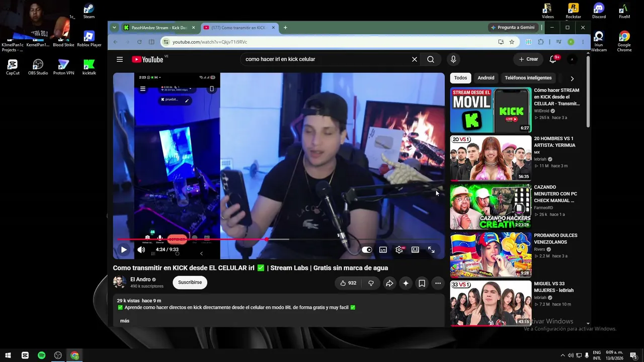Viewport: 644px width, 362px height.
Task: Open Chrome extensions puzzle icon
Action: [x=541, y=42]
